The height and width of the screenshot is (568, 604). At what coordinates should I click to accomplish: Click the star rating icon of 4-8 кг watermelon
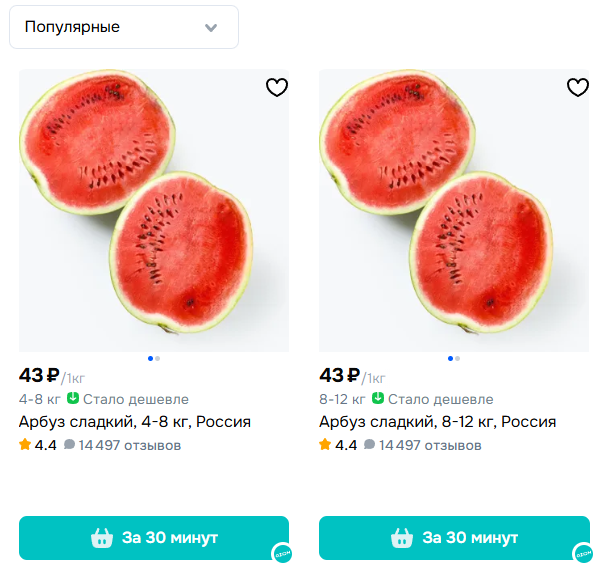25,445
